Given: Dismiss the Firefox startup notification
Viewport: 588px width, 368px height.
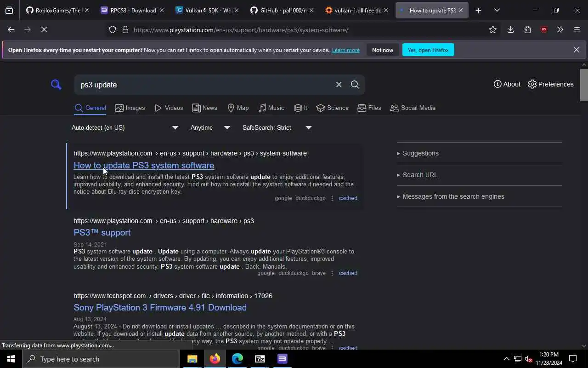Looking at the screenshot, I should point(576,50).
